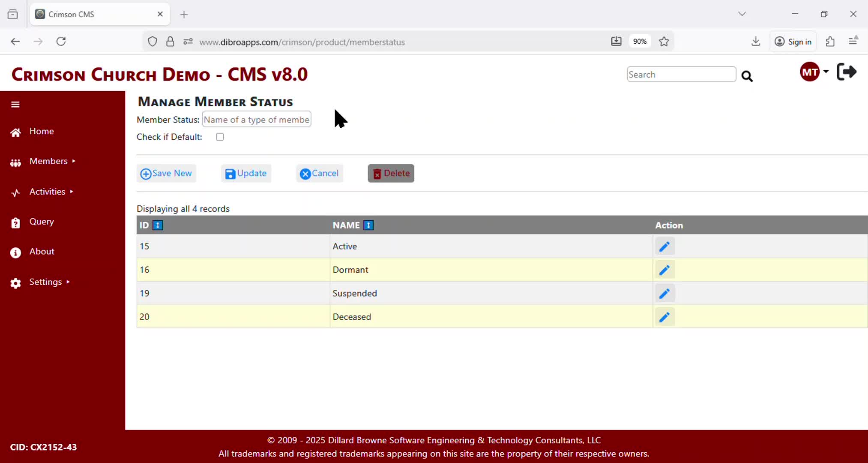Expand the Members sidebar submenu

tap(48, 162)
